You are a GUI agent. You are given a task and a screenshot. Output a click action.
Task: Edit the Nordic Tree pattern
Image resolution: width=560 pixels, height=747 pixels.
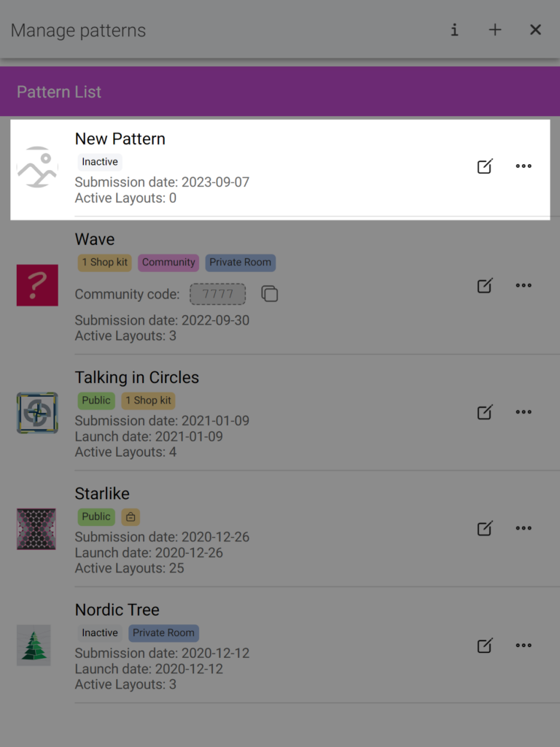coord(485,646)
